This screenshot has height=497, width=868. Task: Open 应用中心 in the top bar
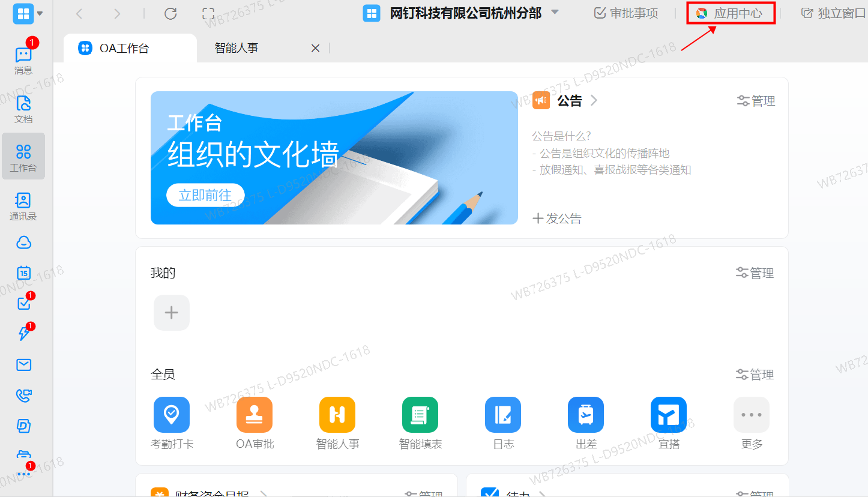[730, 12]
